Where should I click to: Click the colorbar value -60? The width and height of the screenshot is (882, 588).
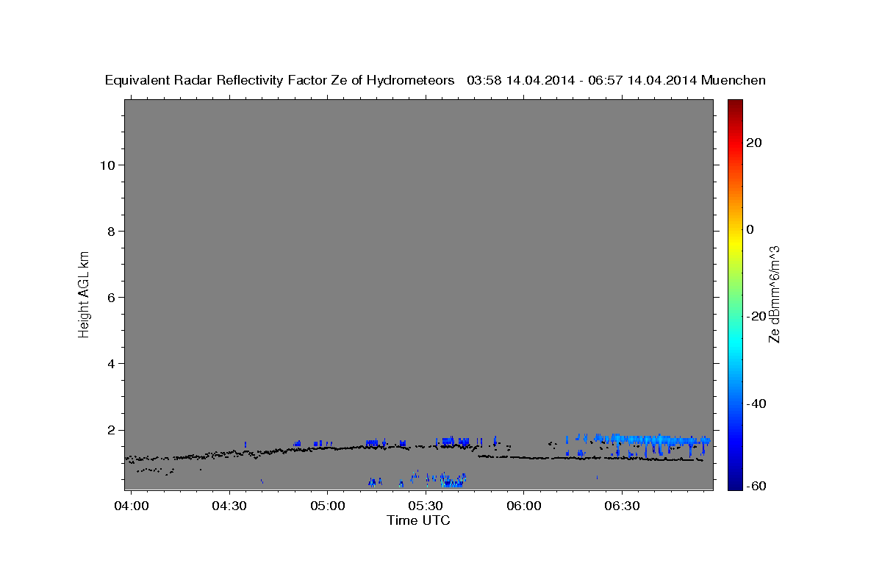click(x=757, y=486)
